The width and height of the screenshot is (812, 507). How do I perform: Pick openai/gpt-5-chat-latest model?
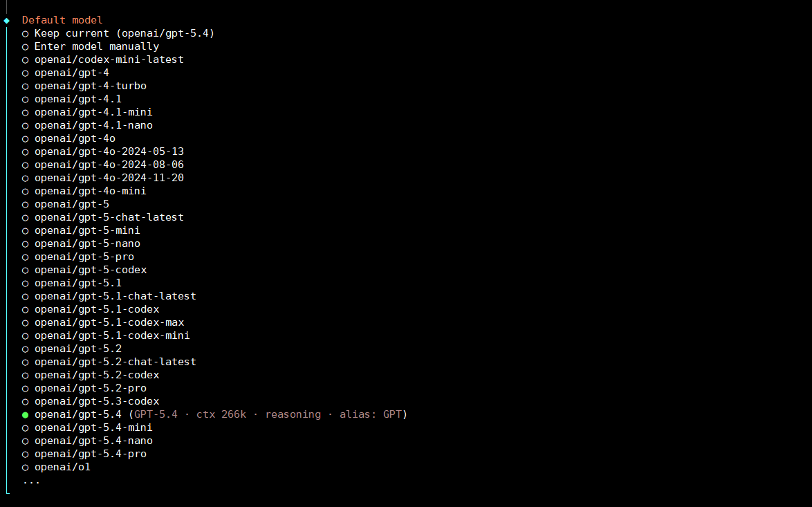(x=109, y=217)
